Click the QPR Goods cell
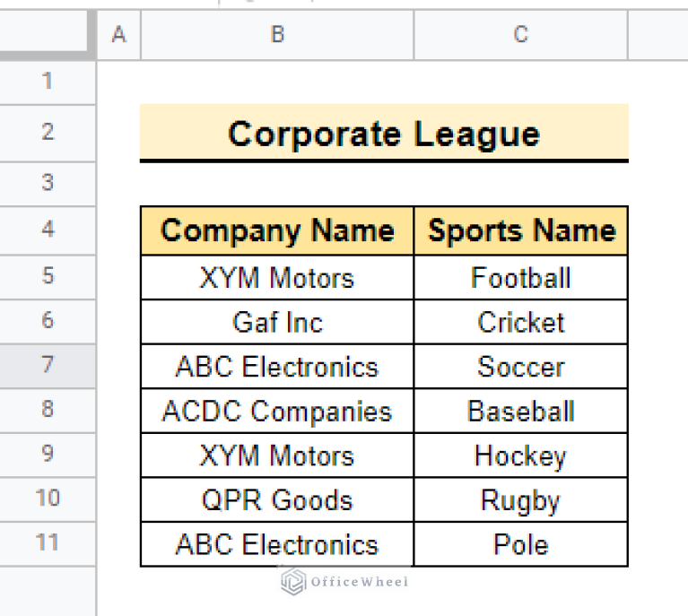This screenshot has height=616, width=688. click(x=277, y=499)
